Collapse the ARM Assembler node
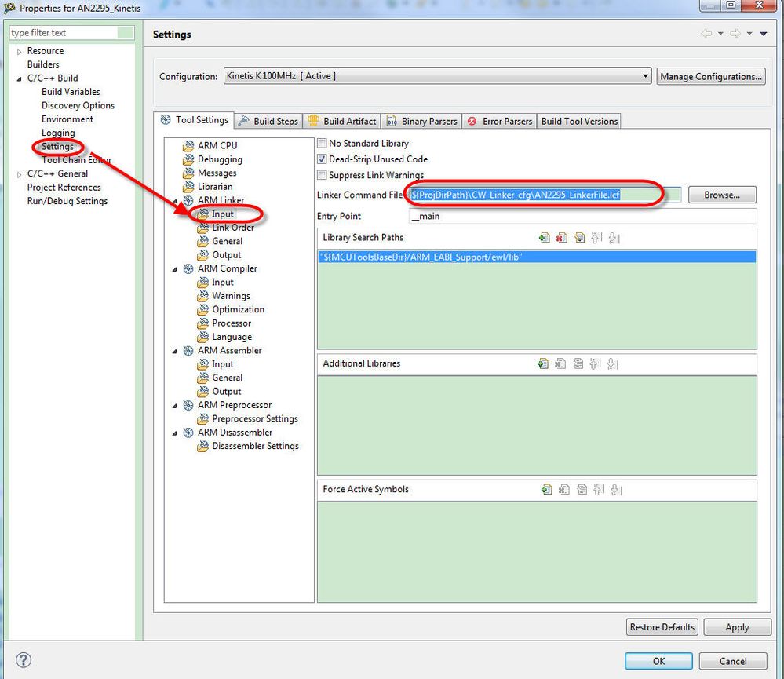The height and width of the screenshot is (679, 784). tap(174, 352)
